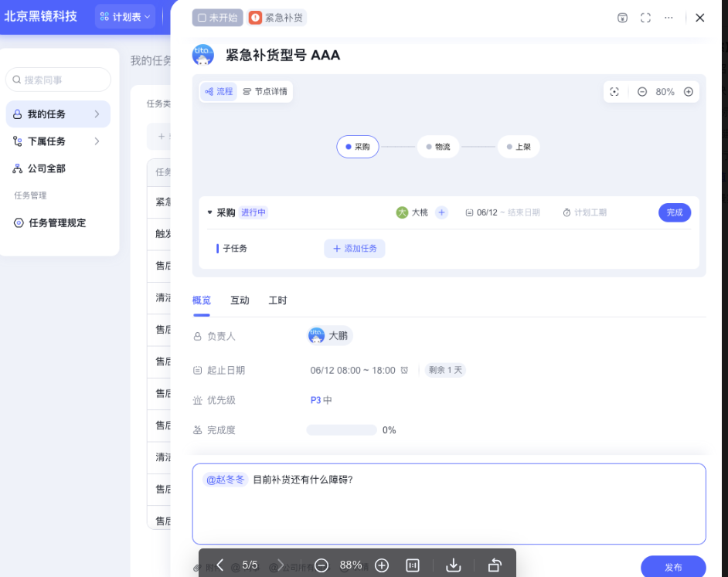Open the 工时 tab
Image resolution: width=728 pixels, height=577 pixels.
coord(277,300)
